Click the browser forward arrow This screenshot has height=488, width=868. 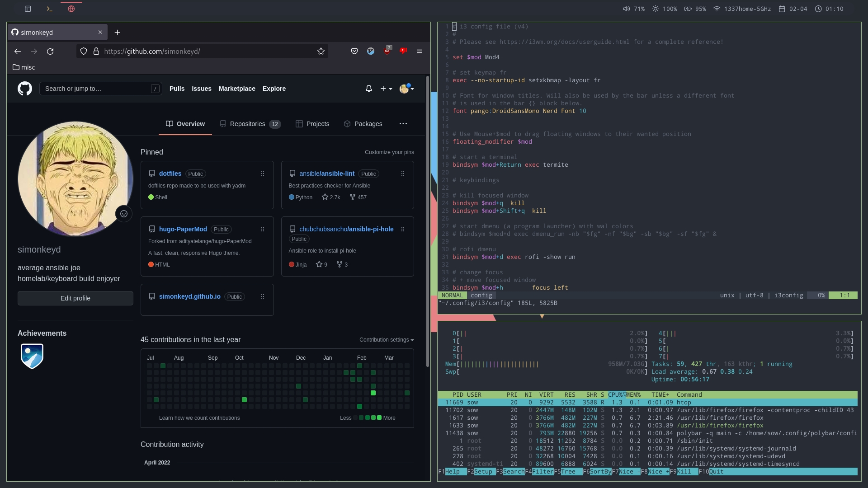[x=34, y=52]
